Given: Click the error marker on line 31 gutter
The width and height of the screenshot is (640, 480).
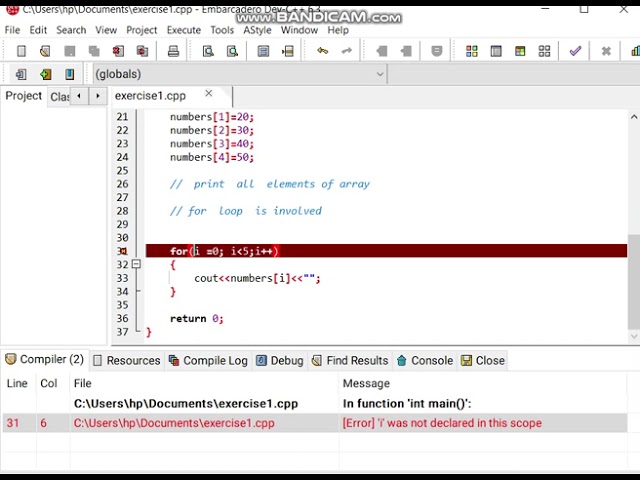Looking at the screenshot, I should pyautogui.click(x=123, y=251).
